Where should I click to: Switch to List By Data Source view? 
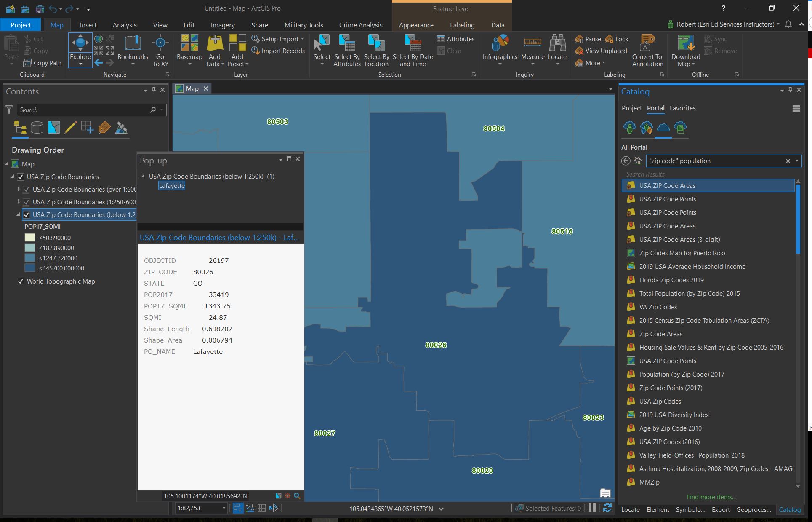37,127
